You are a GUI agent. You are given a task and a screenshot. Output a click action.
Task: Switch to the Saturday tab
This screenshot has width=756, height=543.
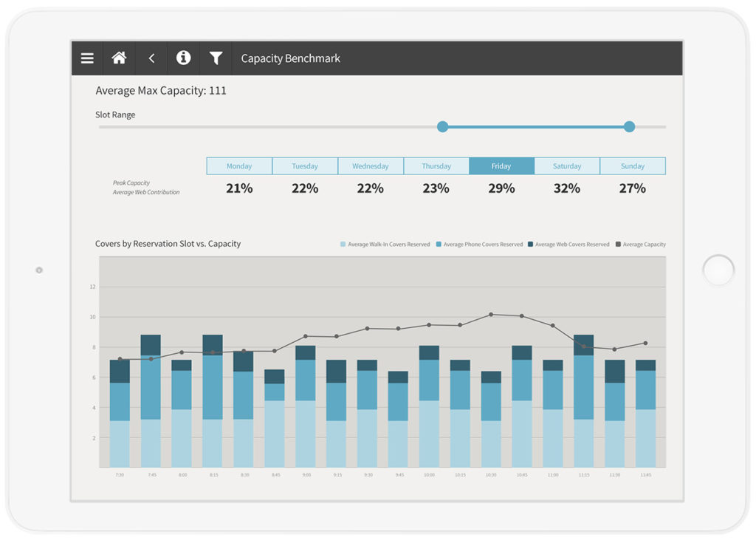(x=567, y=166)
